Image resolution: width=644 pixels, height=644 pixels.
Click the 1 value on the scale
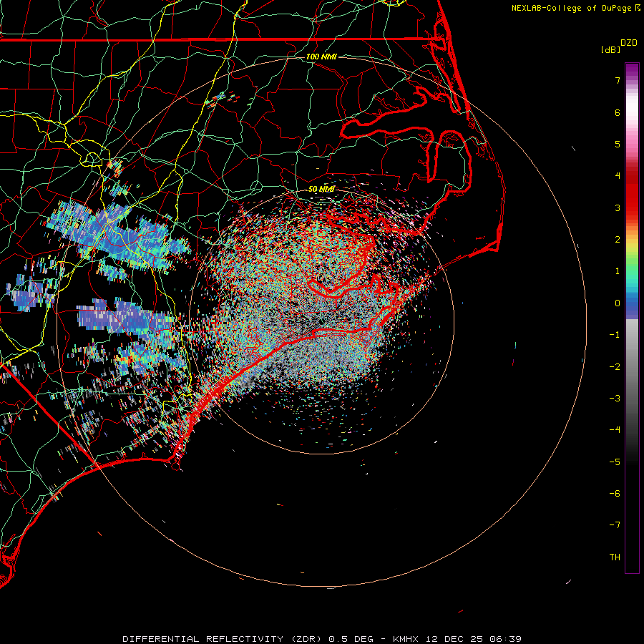click(x=618, y=271)
